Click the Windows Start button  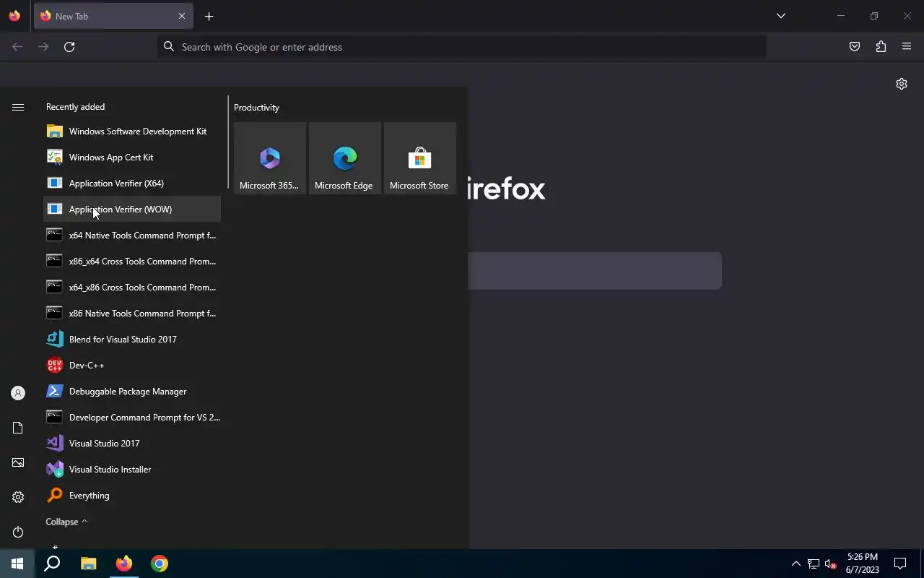tap(17, 564)
